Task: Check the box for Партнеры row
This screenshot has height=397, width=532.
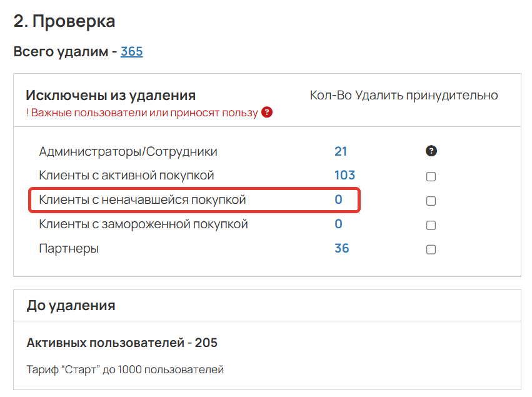Action: pos(431,248)
